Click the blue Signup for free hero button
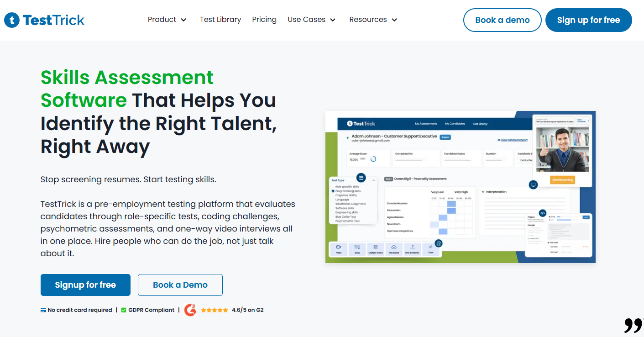 [85, 285]
